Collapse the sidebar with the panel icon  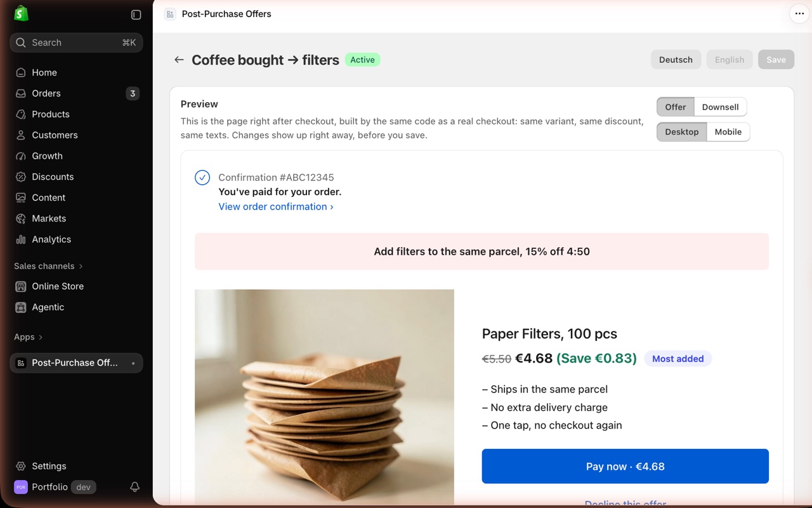pos(136,15)
